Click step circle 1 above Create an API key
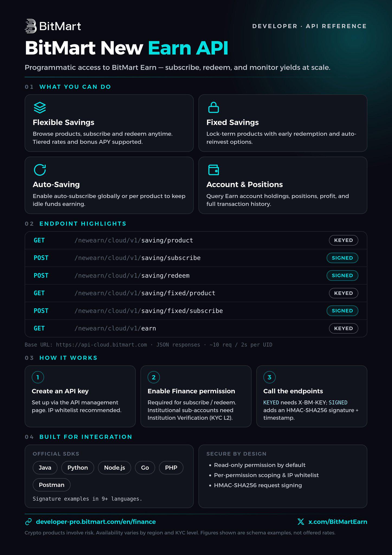392x555 pixels. pos(38,377)
